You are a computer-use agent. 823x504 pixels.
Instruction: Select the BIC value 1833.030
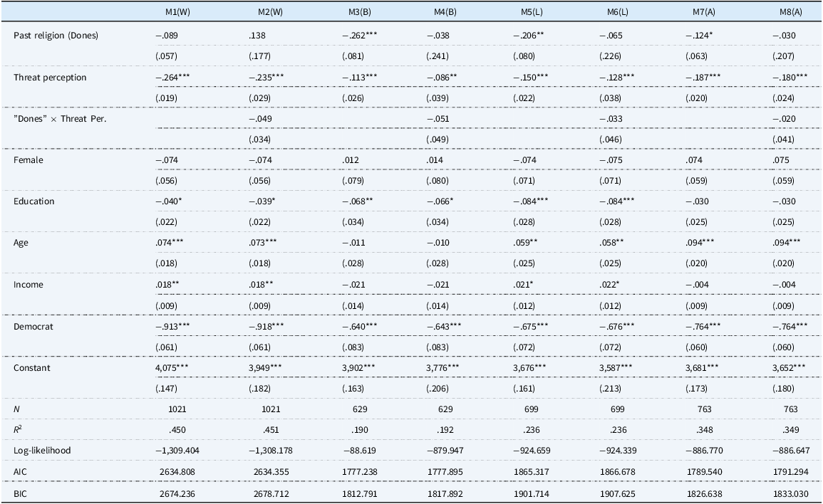(x=787, y=492)
